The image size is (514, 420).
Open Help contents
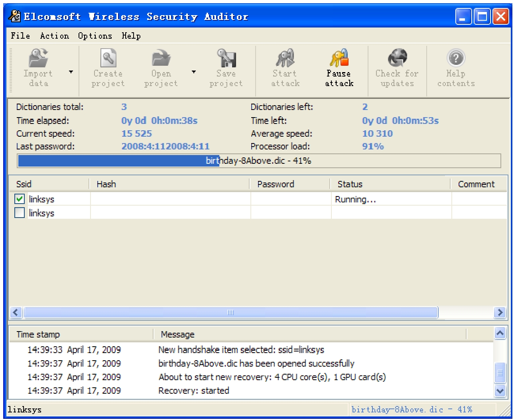click(x=456, y=68)
